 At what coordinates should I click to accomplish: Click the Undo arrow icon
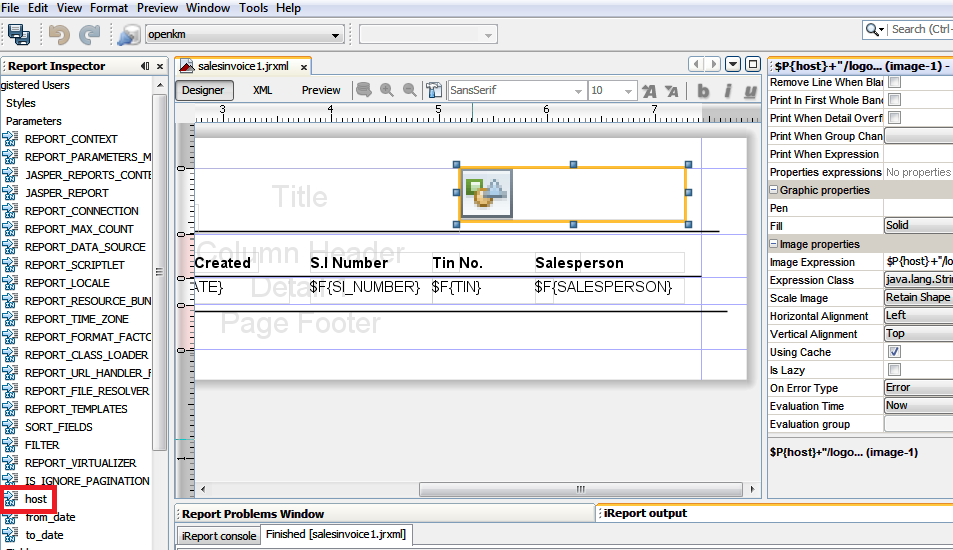pos(58,34)
